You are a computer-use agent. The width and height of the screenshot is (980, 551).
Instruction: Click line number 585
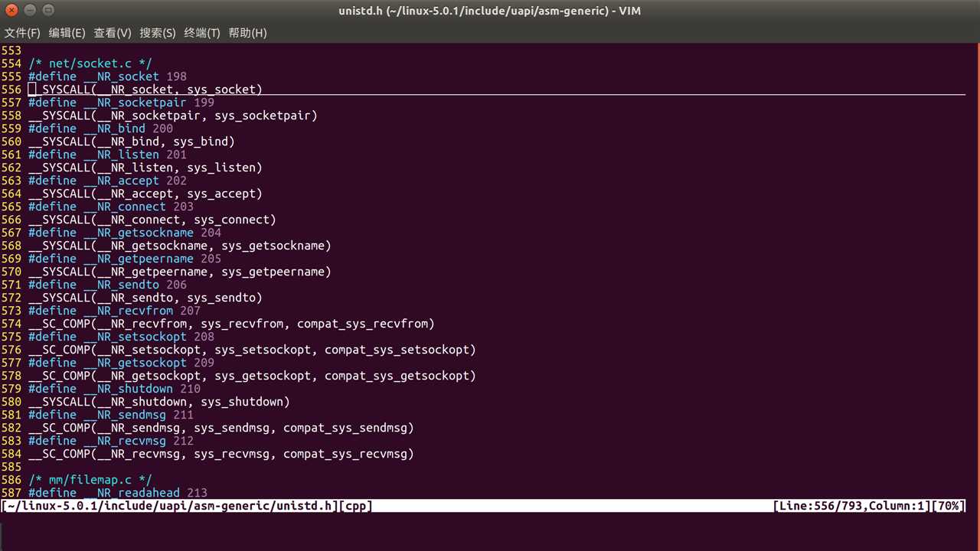click(x=11, y=467)
